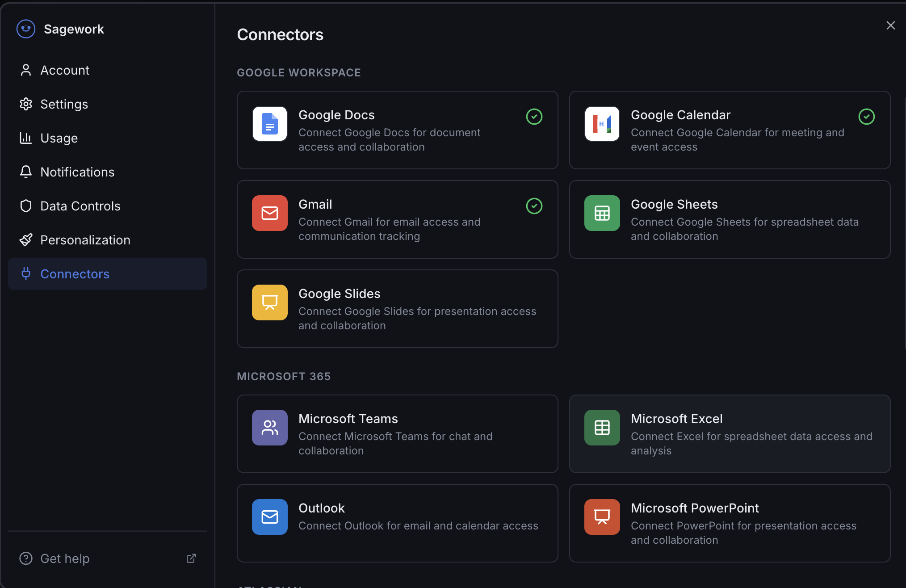Open the Personalization section

click(x=85, y=239)
